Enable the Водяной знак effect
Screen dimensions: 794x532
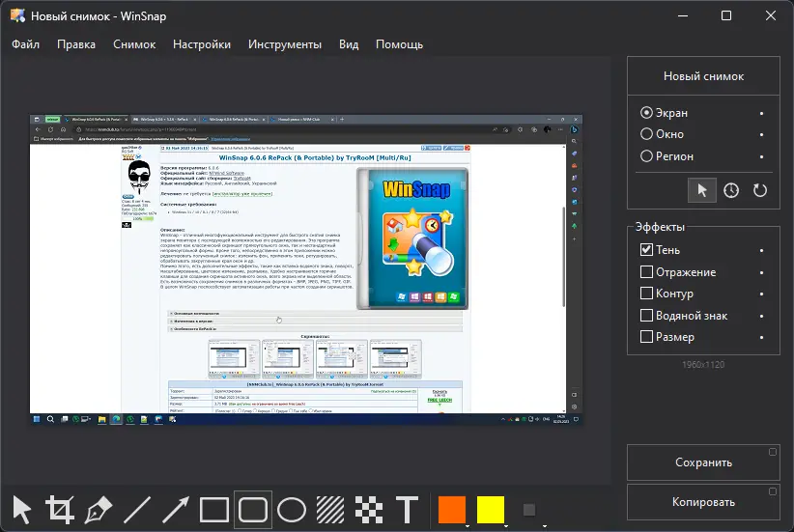684,316
